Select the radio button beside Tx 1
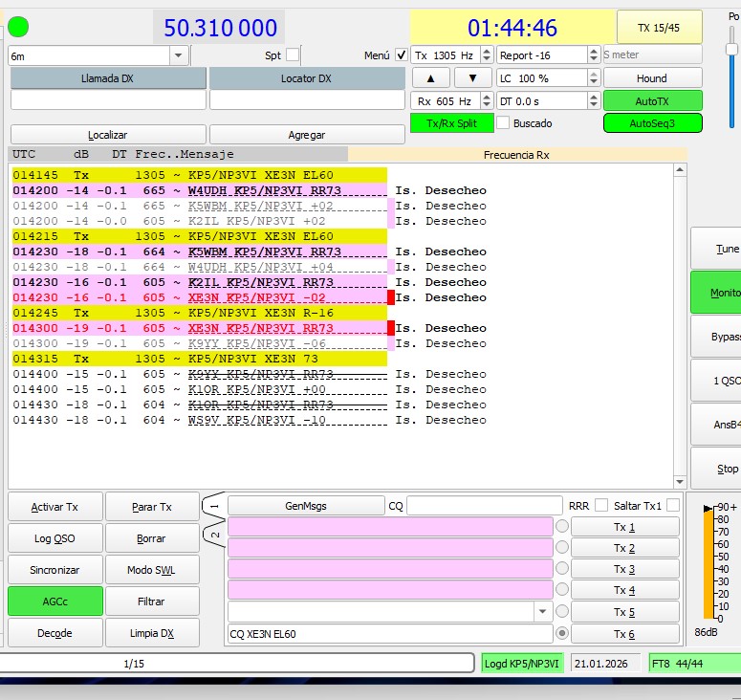 point(562,527)
